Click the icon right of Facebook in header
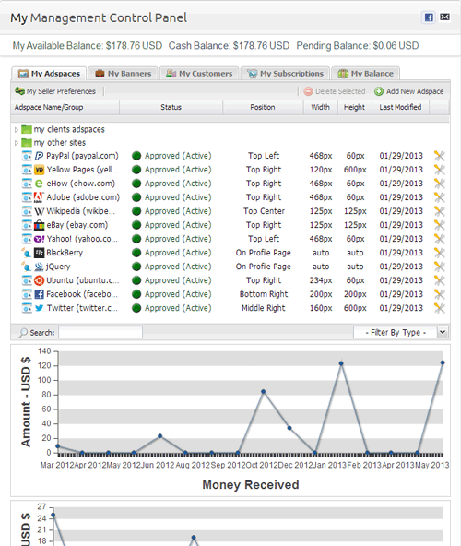This screenshot has height=546, width=461. [445, 17]
